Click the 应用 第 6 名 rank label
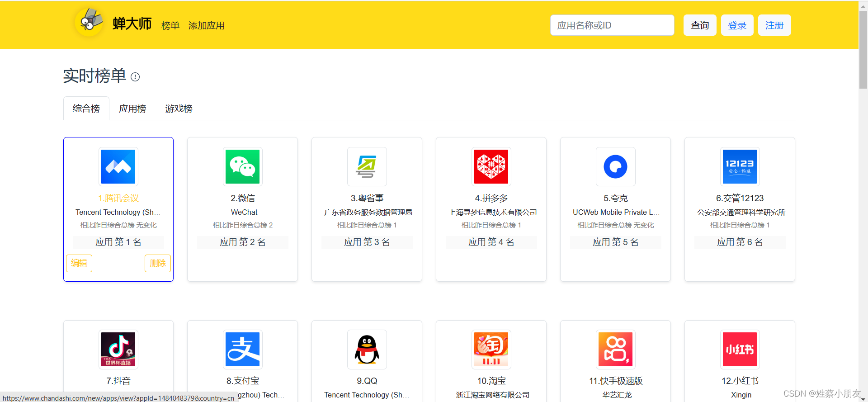Viewport: 868px width, 402px height. coord(740,242)
